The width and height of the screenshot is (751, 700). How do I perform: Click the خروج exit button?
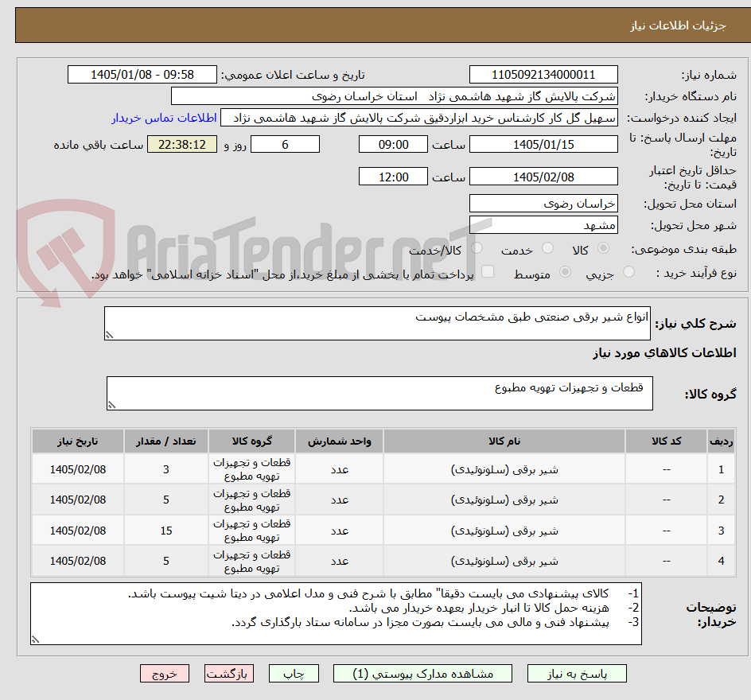click(164, 674)
